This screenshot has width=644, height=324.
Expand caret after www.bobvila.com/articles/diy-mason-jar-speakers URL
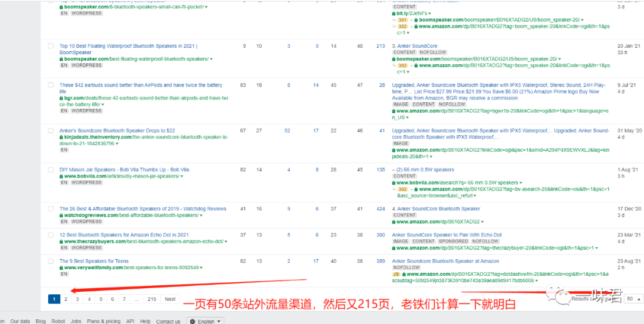tap(181, 176)
